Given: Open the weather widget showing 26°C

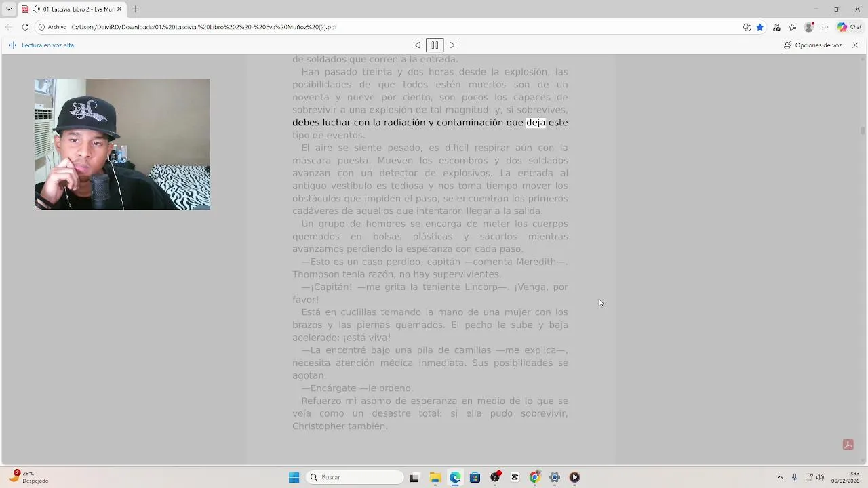Looking at the screenshot, I should click(28, 477).
